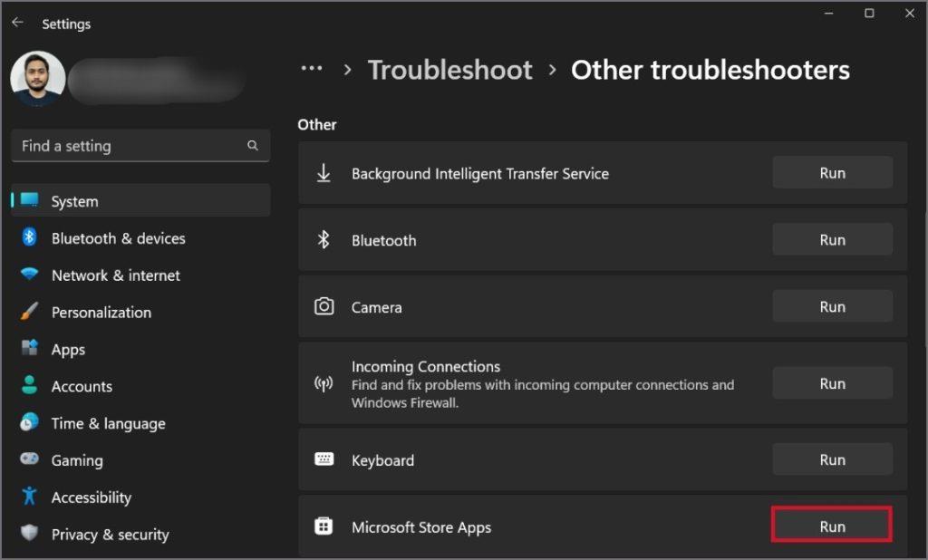Click the Personalization paintbrush icon
928x560 pixels.
(x=29, y=312)
